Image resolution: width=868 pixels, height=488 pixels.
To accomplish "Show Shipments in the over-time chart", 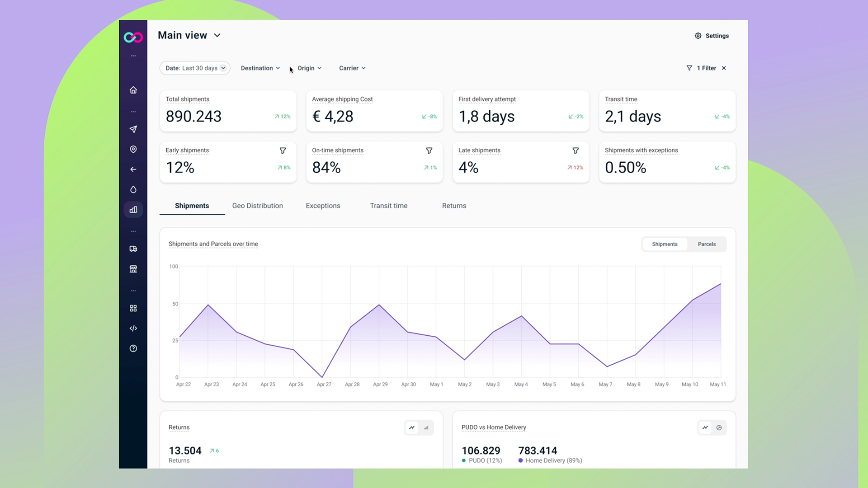I will (x=665, y=244).
